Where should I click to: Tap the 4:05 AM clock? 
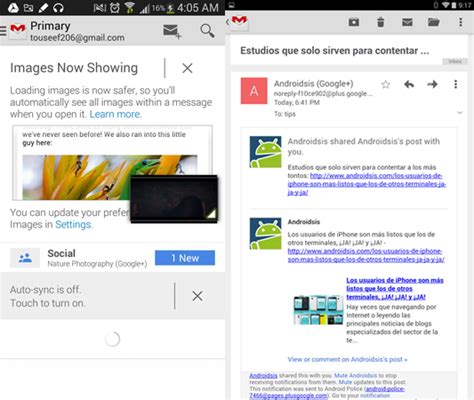click(x=197, y=8)
